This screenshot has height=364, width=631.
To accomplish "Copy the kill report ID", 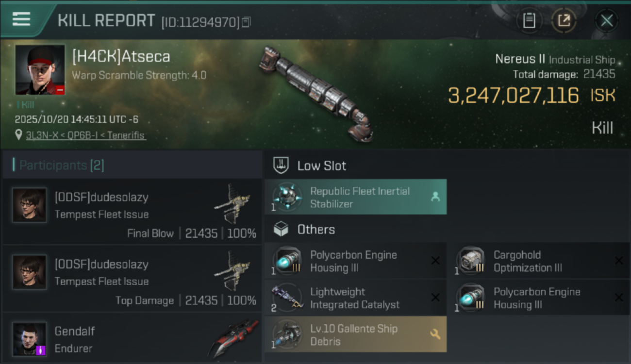I will (246, 22).
